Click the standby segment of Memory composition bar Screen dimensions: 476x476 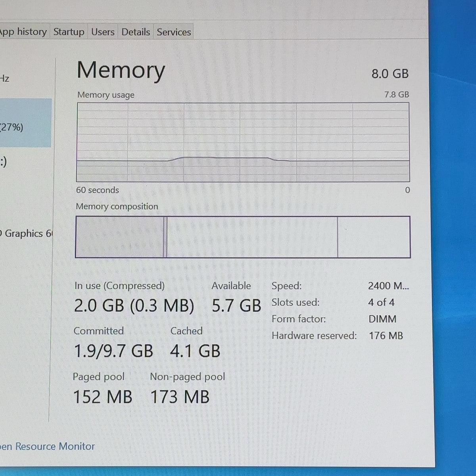coord(252,237)
